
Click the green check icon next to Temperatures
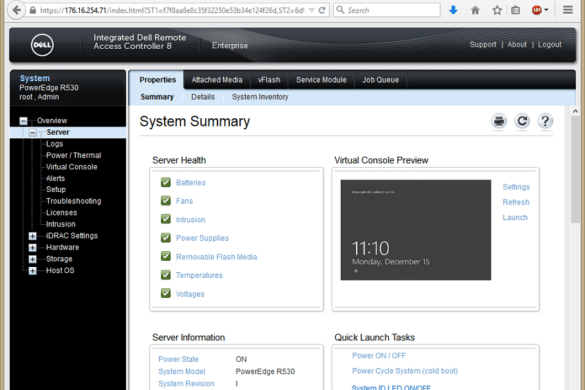[166, 275]
